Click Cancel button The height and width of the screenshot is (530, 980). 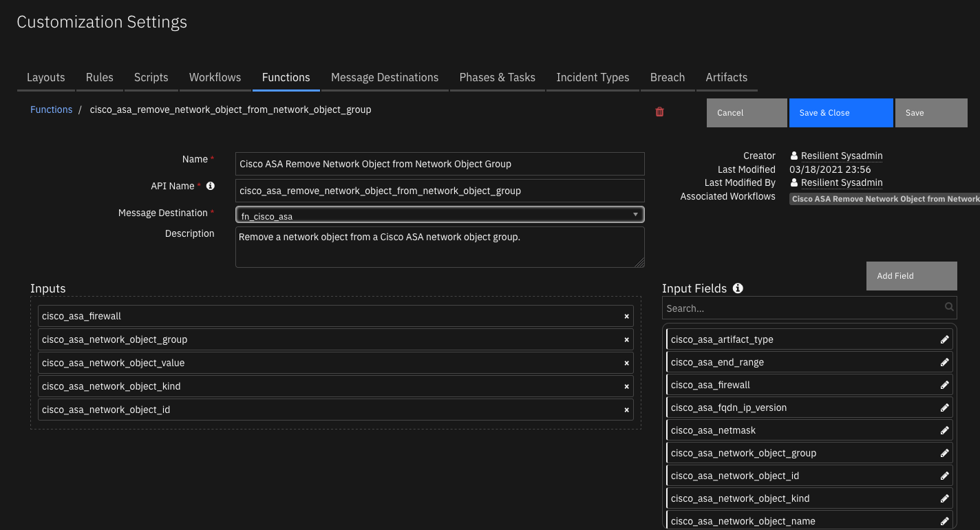click(747, 113)
